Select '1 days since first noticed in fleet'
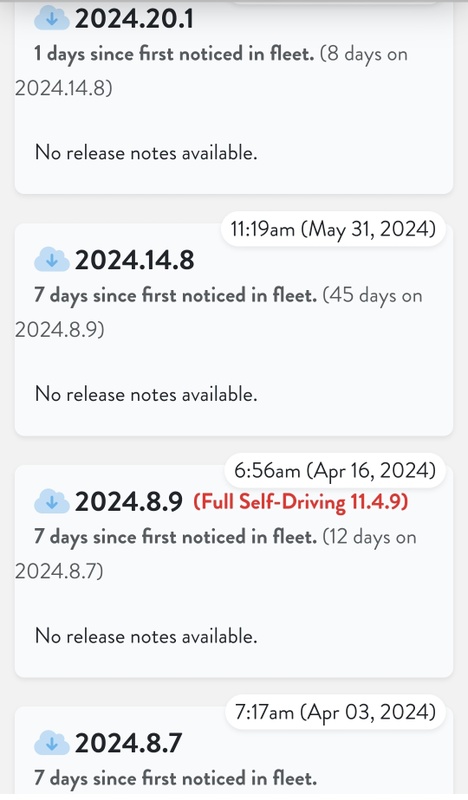468x800 pixels. tap(174, 54)
